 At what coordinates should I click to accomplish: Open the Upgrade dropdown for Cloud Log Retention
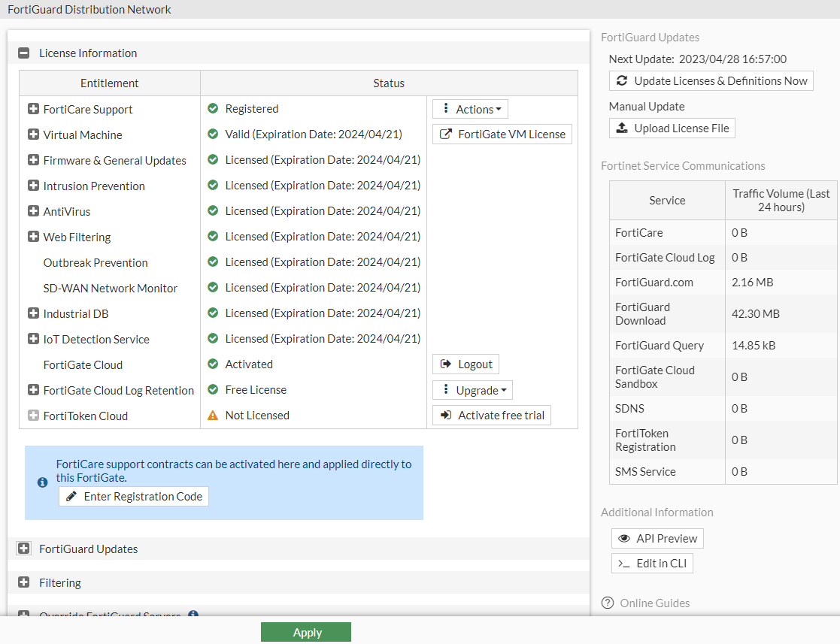[472, 391]
